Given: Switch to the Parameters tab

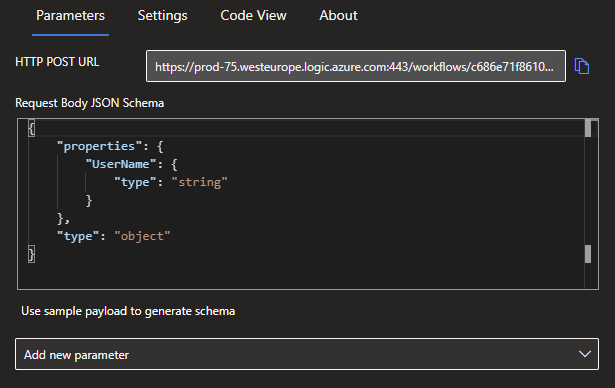Looking at the screenshot, I should 71,16.
